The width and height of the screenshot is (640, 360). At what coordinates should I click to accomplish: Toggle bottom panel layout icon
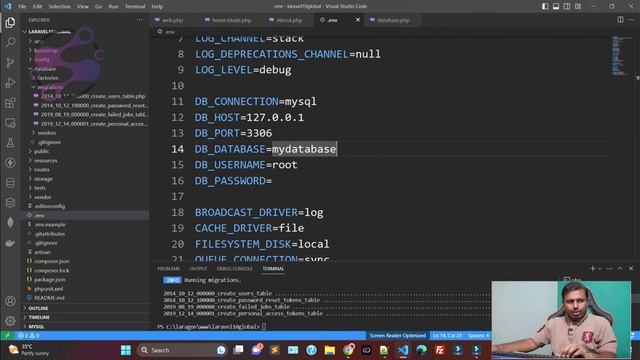556,6
